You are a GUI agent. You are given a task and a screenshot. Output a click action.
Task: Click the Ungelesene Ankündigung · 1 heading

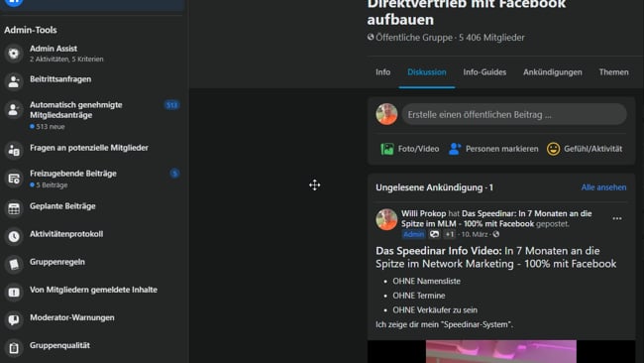[434, 187]
